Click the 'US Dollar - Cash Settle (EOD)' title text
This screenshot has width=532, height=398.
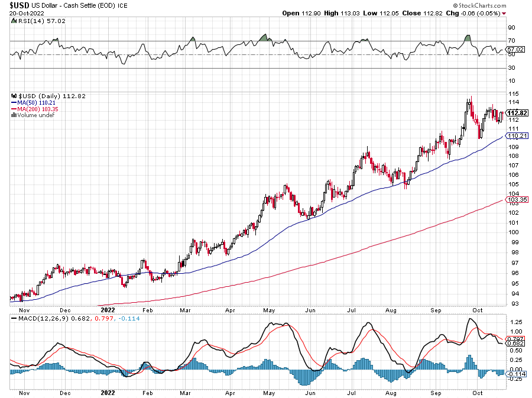tap(74, 5)
